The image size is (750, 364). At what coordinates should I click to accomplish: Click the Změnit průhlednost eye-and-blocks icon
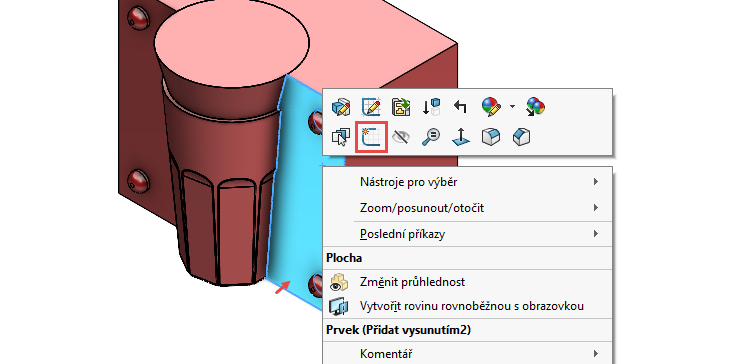coord(340,282)
